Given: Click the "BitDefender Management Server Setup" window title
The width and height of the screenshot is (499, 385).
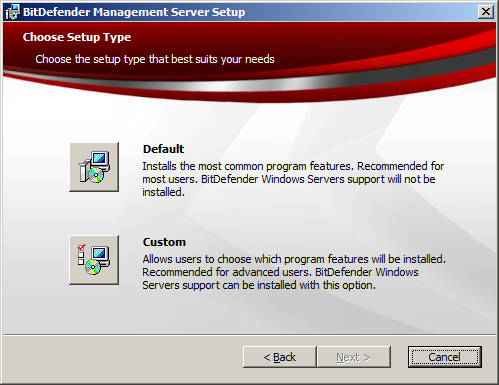Looking at the screenshot, I should click(134, 12).
